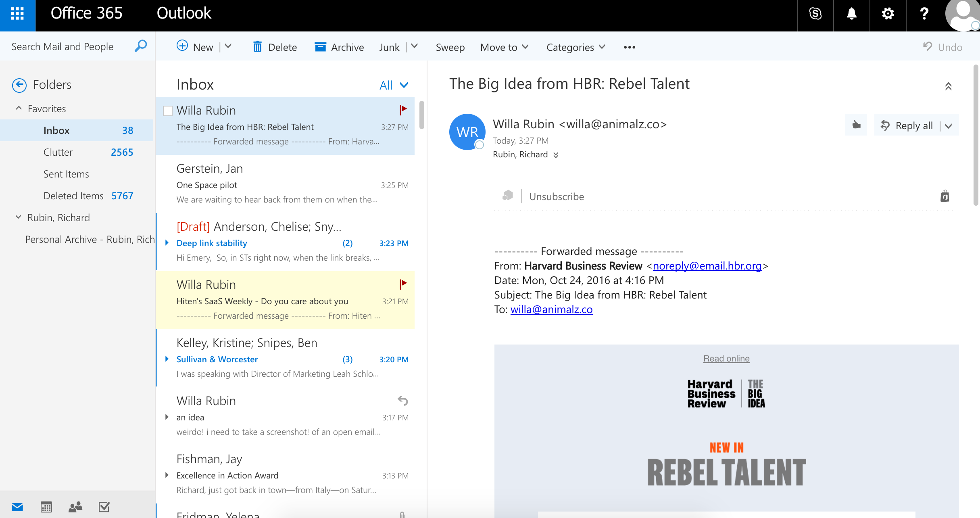Check the checkbox on Willa Rubin's first email

point(167,111)
